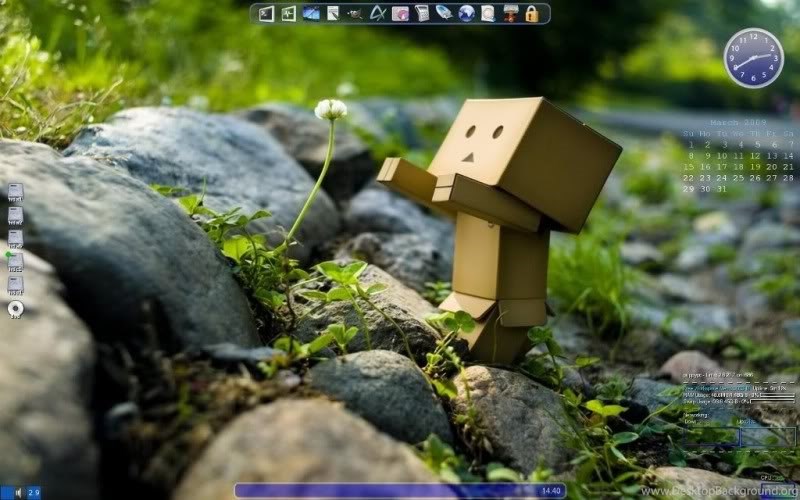Select date 17 in the calendar
This screenshot has height=500, width=800.
pos(722,167)
